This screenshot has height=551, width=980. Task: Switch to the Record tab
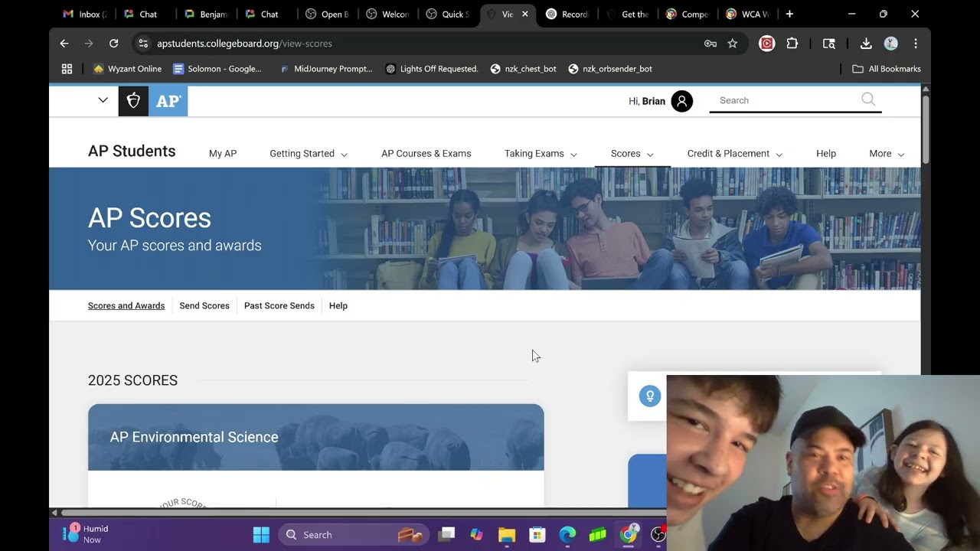click(568, 14)
